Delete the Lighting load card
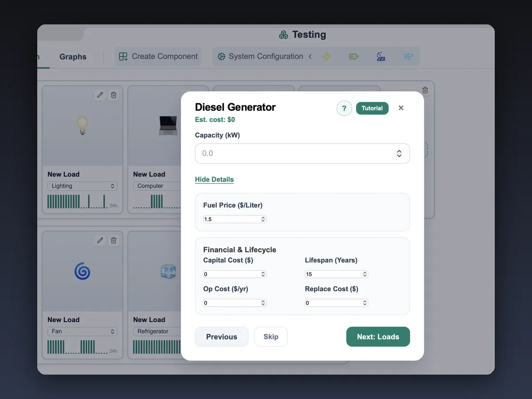The image size is (532, 399). point(113,95)
